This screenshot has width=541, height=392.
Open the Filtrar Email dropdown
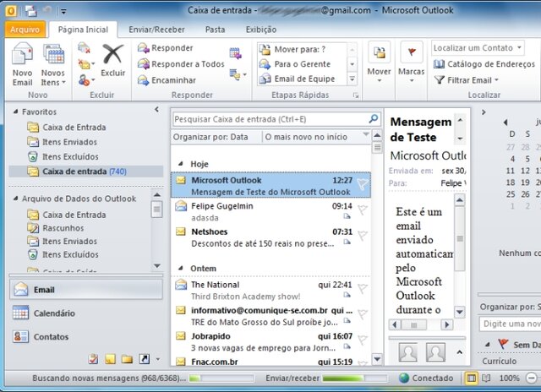point(466,80)
